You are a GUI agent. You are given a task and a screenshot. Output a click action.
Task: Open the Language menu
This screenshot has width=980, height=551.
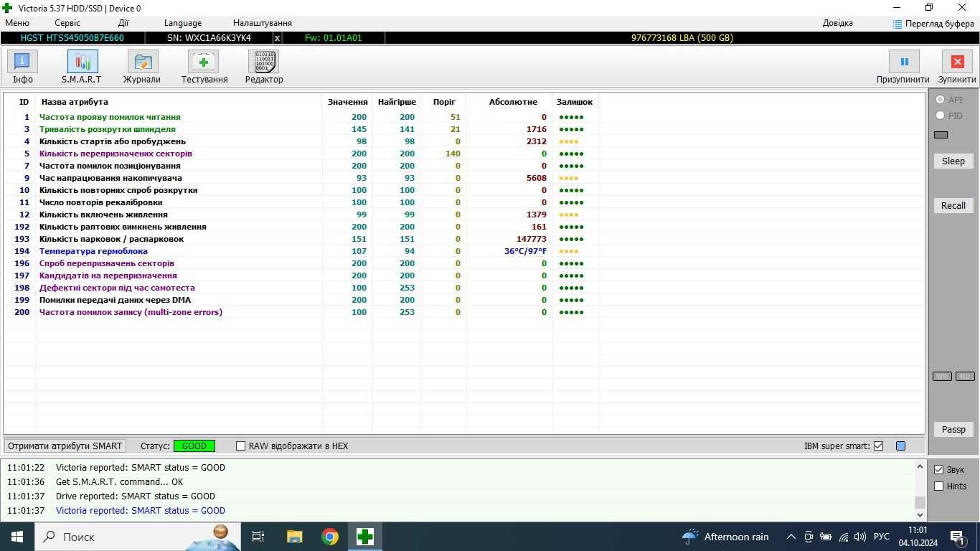click(x=183, y=23)
